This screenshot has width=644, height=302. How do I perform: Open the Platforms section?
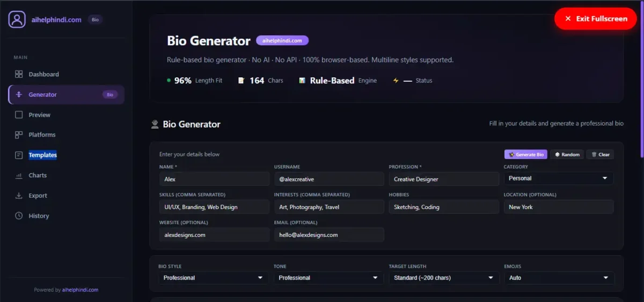[x=66, y=135]
